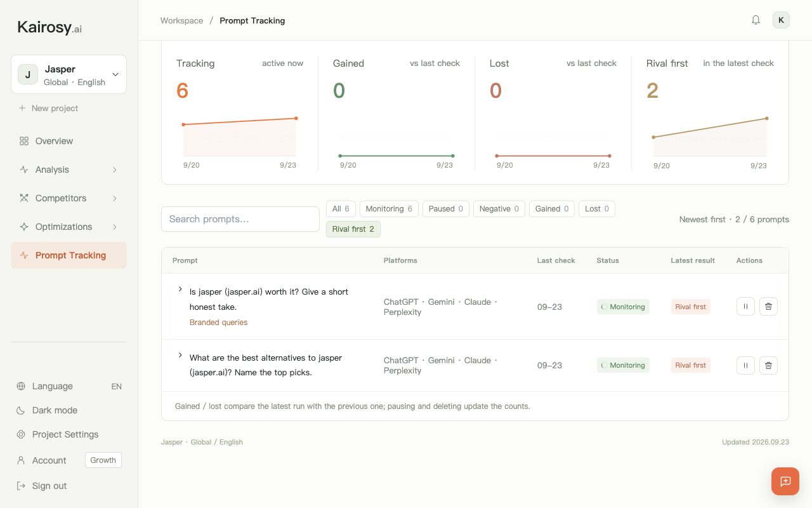The width and height of the screenshot is (812, 508).
Task: Create a New project
Action: point(49,108)
